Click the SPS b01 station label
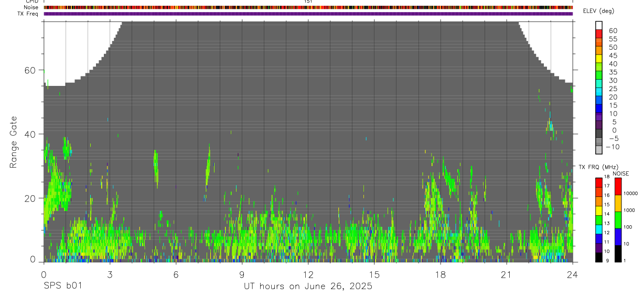This screenshot has width=644, height=297. tap(62, 286)
